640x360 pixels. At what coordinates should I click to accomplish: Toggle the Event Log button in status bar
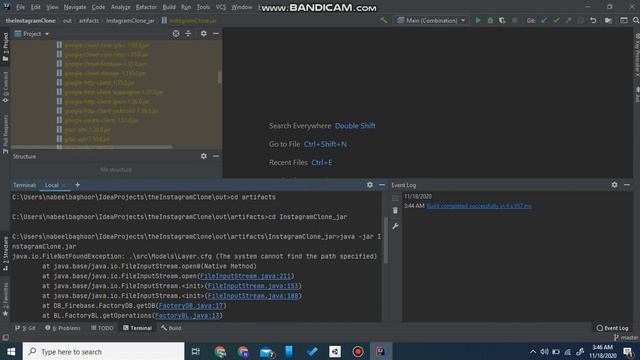click(x=612, y=328)
